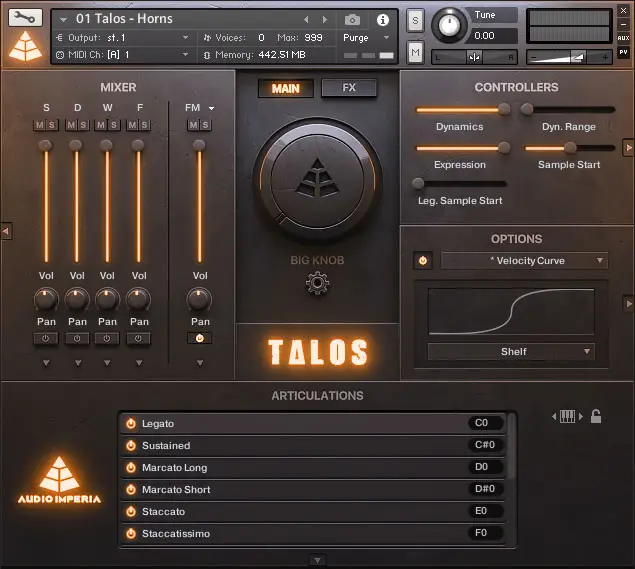Expand options side arrow

[629, 303]
